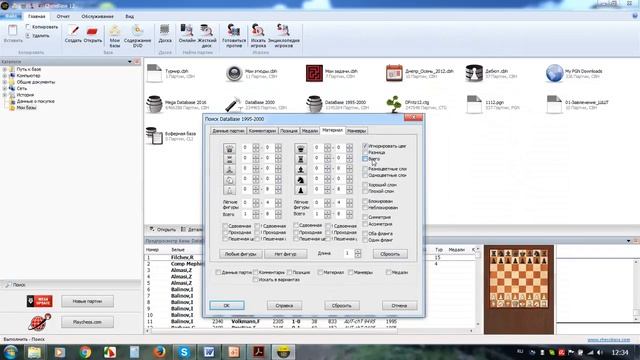Click the Справка help button
640x360 pixels.
click(284, 305)
